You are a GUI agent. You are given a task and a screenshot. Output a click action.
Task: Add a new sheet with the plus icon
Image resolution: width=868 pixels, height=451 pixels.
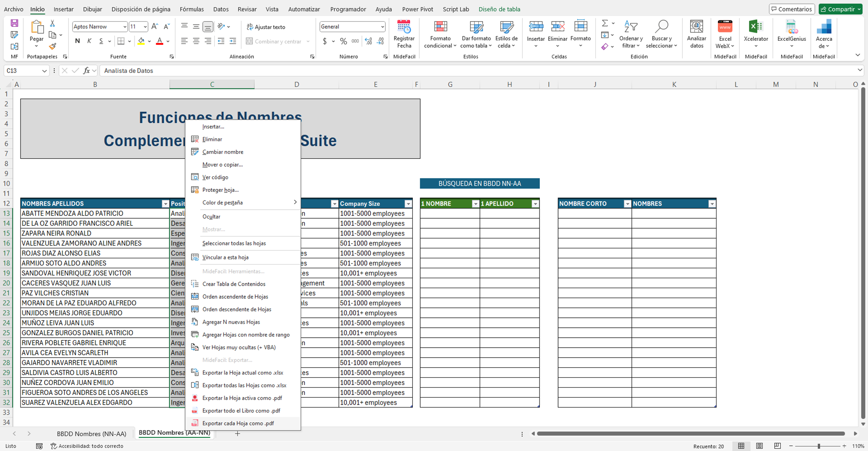pos(237,434)
